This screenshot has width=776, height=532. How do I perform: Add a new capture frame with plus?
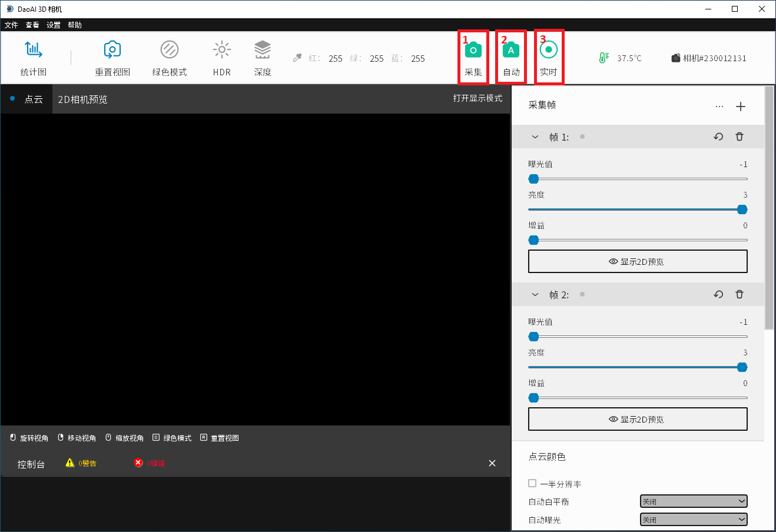pos(741,107)
